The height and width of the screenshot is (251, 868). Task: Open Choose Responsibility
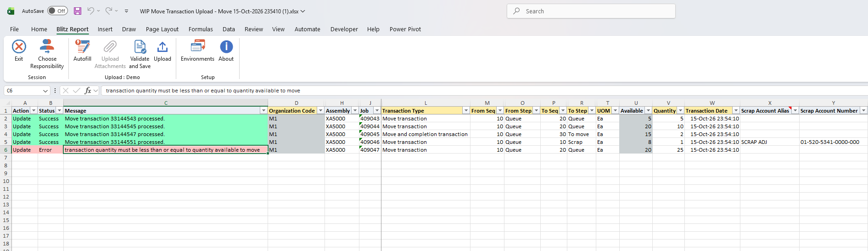[x=47, y=54]
